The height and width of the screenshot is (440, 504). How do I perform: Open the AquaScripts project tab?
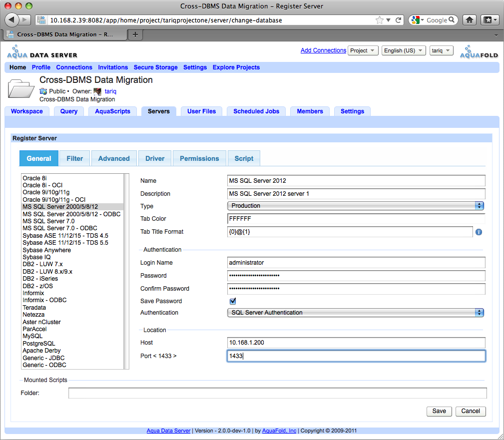(112, 111)
